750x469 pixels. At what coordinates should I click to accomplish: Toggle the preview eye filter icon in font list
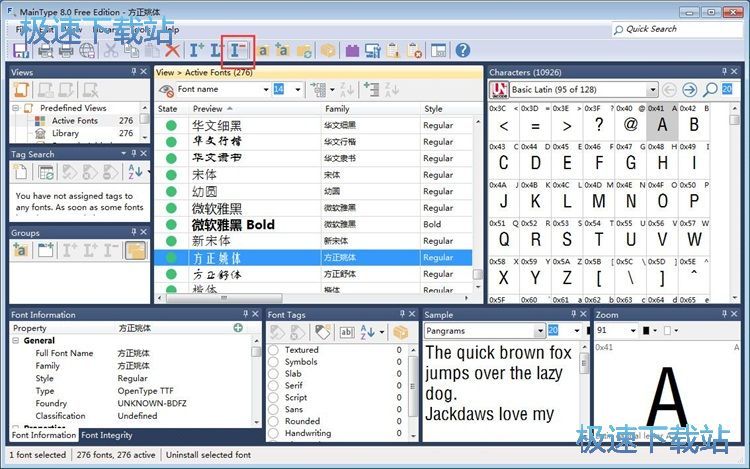coord(166,90)
